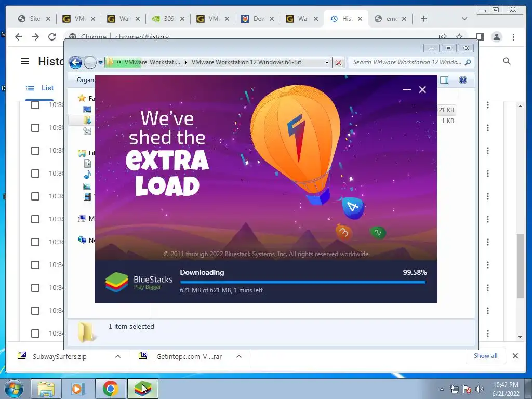The height and width of the screenshot is (399, 532).
Task: Close the Hist tab
Action: click(x=360, y=19)
